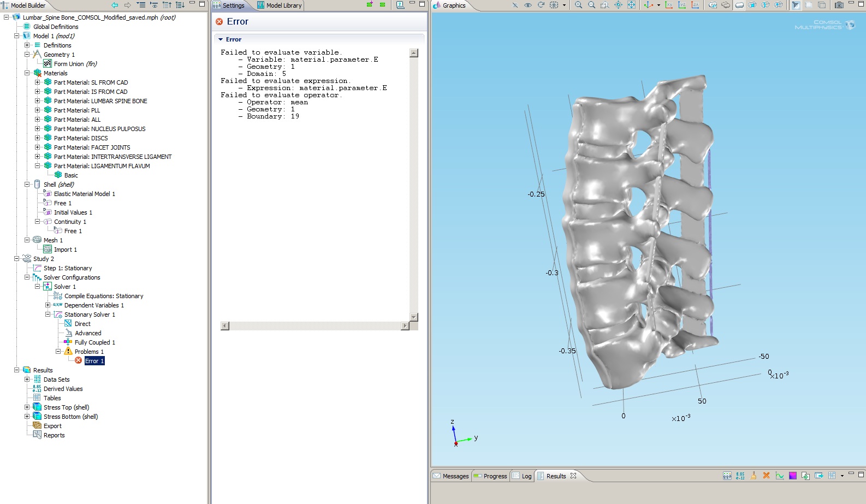866x504 pixels.
Task: Take a snapshot with the camera icon
Action: click(x=839, y=5)
